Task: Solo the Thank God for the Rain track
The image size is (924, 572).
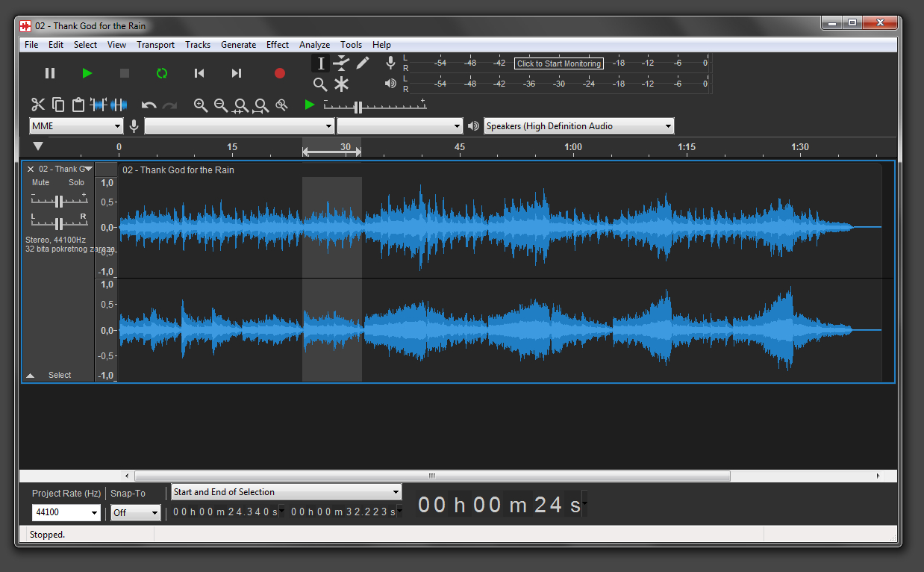Action: (77, 182)
